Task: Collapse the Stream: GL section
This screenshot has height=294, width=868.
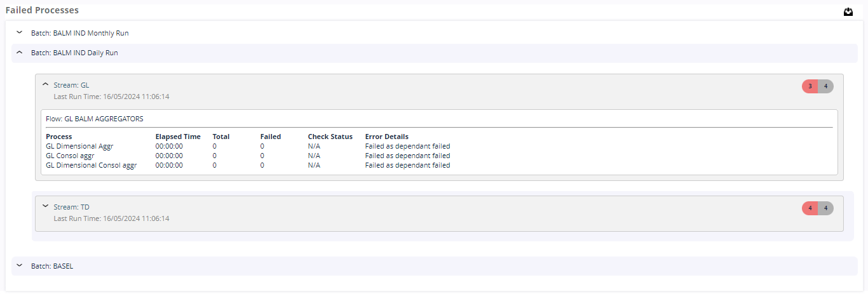Action: point(45,84)
